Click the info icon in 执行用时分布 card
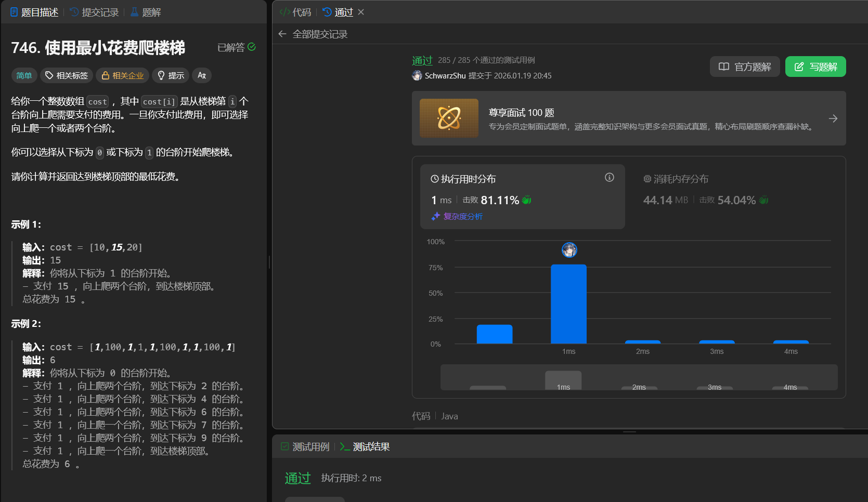868x502 pixels. (x=609, y=178)
